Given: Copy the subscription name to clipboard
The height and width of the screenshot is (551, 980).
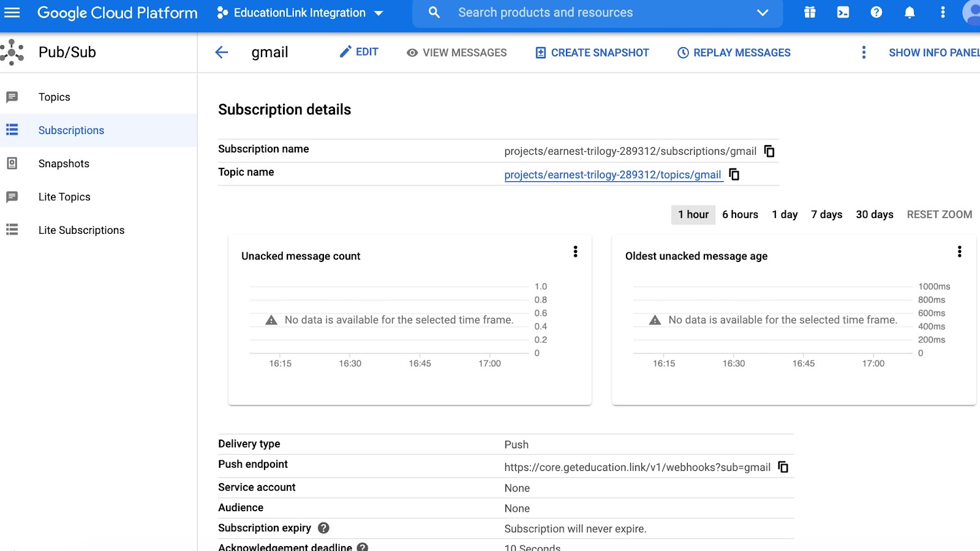Looking at the screenshot, I should click(770, 151).
